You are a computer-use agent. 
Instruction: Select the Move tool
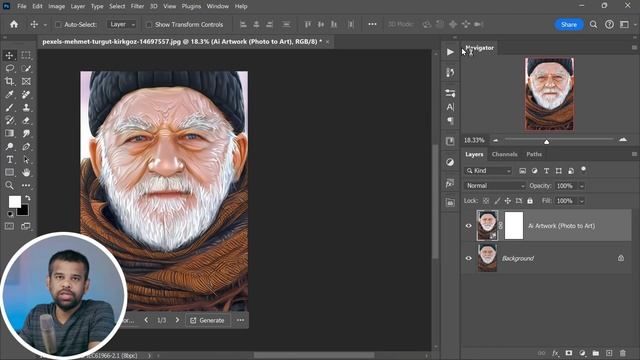point(9,56)
